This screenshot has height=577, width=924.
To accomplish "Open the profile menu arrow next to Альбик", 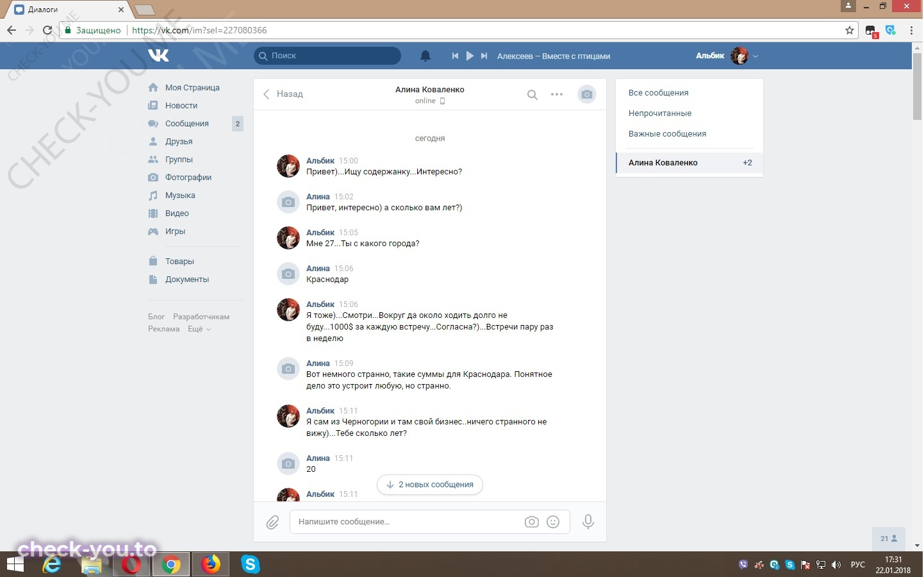I will coord(755,56).
